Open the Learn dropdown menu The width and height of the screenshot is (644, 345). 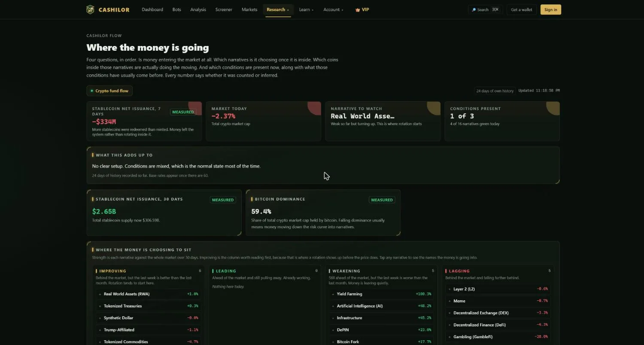(x=306, y=9)
